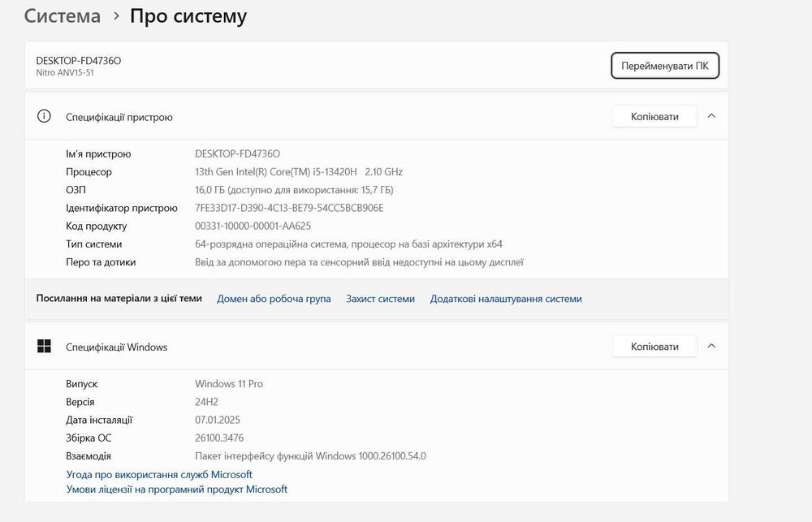Copy device specifications with Копіювати
Screen dimensions: 812x522
click(x=654, y=117)
